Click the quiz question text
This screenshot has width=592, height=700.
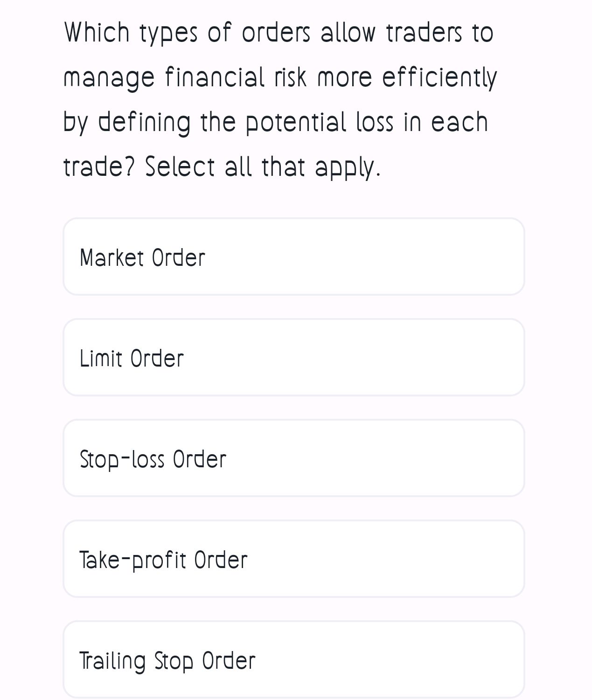coord(280,98)
